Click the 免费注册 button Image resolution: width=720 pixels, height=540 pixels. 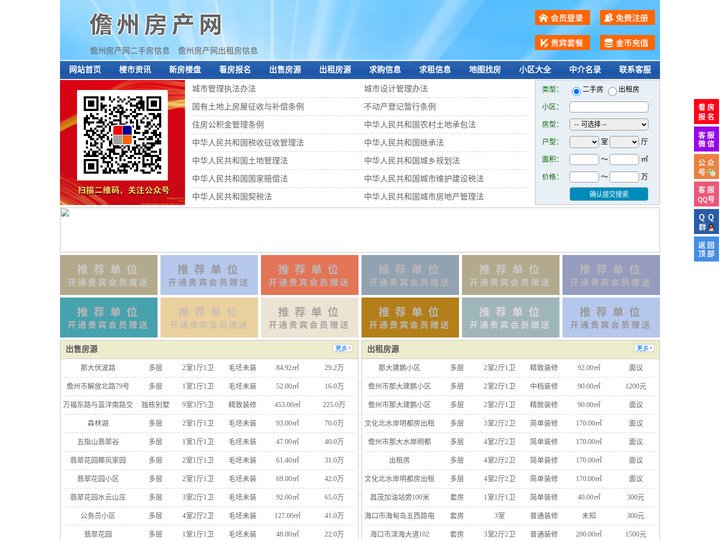point(627,18)
